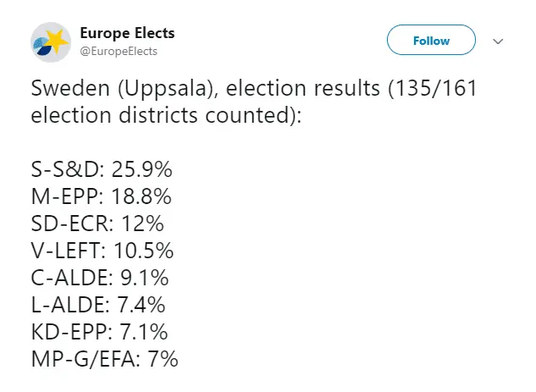Open the @EuropeElects handle link
Screen dimensions: 536x392
coord(119,52)
